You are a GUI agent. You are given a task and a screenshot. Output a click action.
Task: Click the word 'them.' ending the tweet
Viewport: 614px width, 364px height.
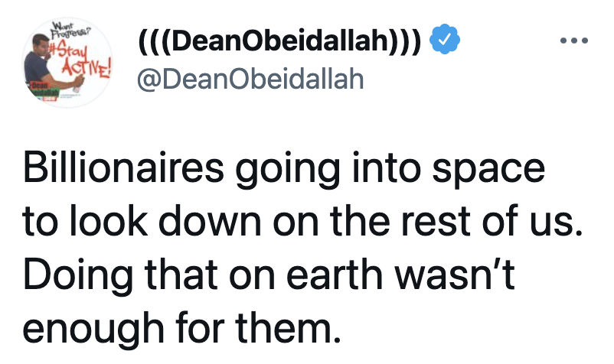288,327
